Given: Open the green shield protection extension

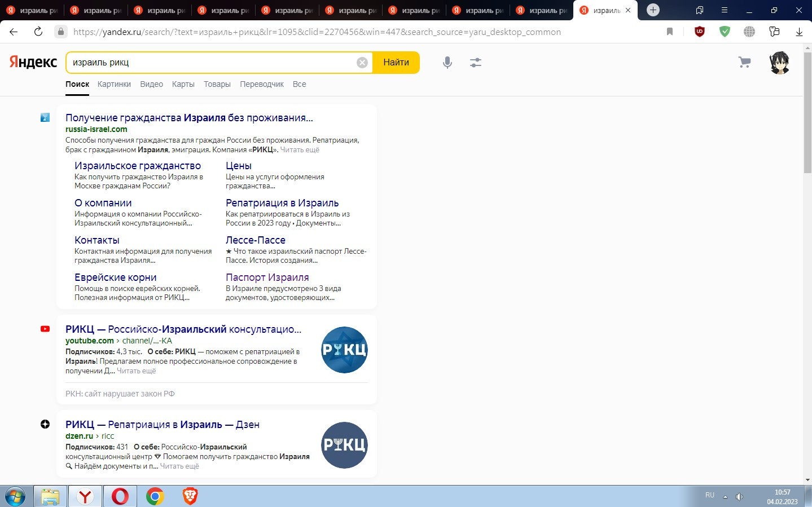Looking at the screenshot, I should click(x=725, y=32).
